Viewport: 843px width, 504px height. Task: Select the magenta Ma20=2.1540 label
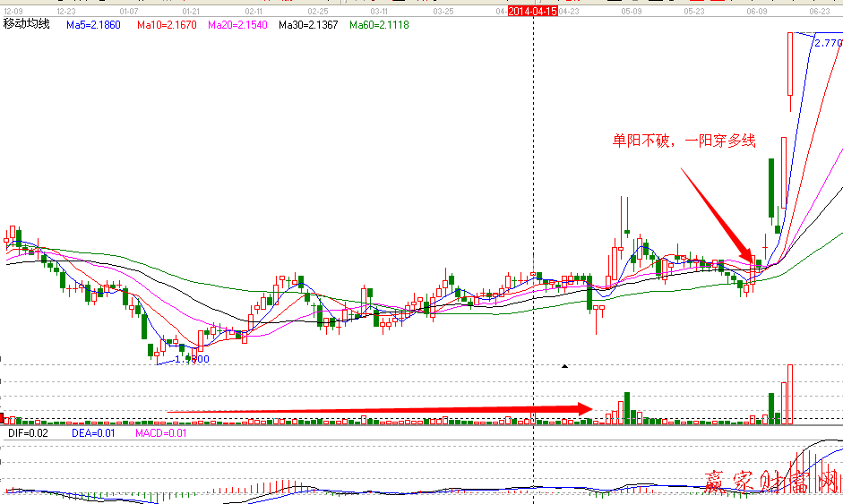pyautogui.click(x=237, y=25)
